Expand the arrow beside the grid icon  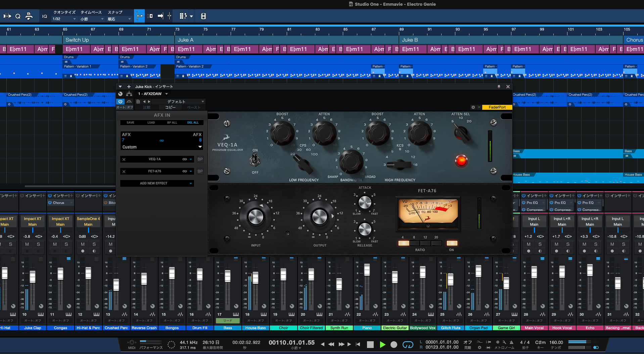(191, 16)
